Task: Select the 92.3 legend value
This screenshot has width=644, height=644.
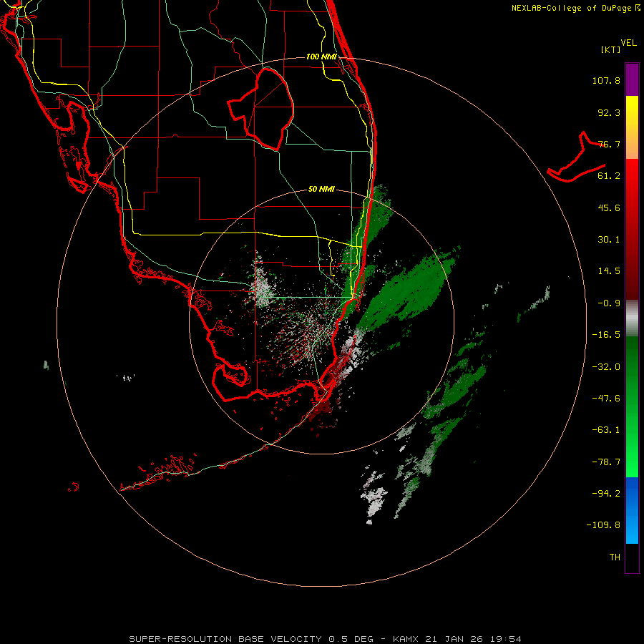Action: 609,112
